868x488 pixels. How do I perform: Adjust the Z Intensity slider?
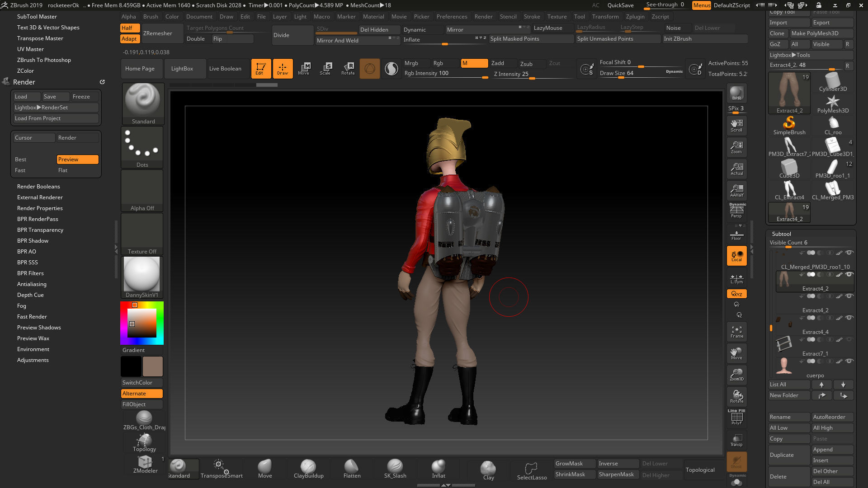(534, 75)
